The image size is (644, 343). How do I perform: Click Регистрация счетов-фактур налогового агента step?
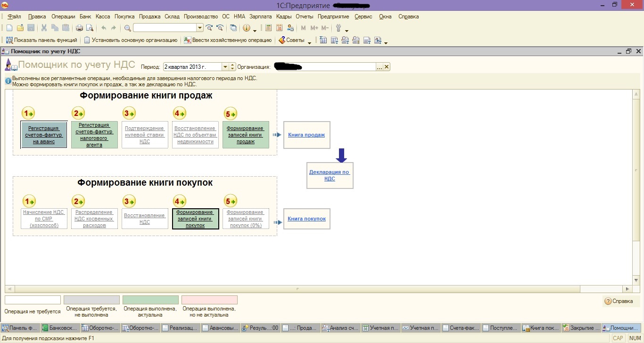point(94,135)
